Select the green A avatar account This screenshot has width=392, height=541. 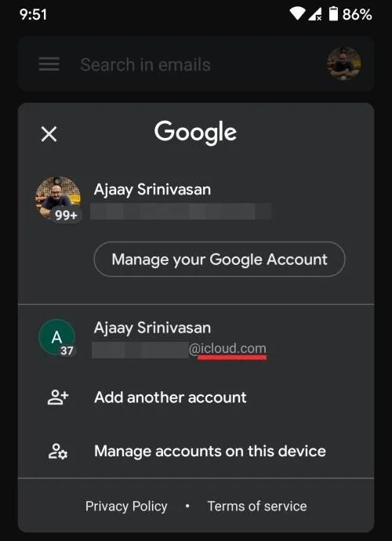[x=57, y=337]
